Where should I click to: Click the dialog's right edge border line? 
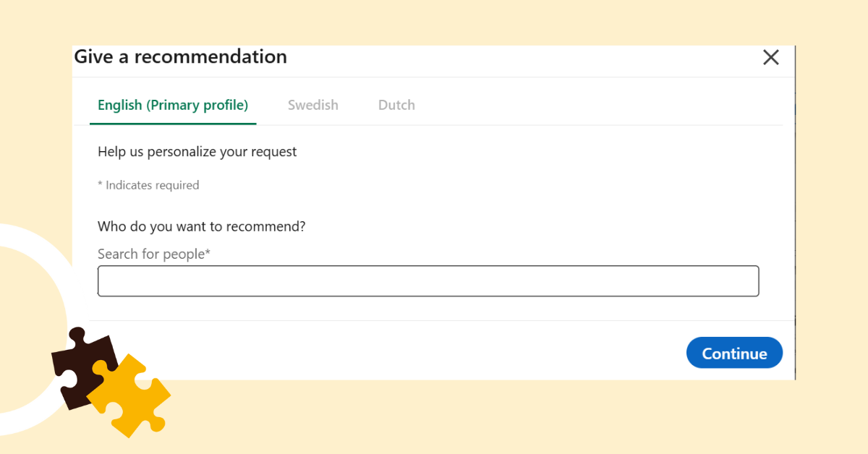[795, 217]
